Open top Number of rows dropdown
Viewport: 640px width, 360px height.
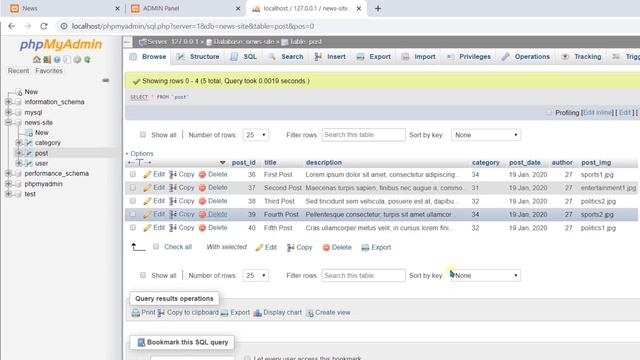pyautogui.click(x=256, y=135)
